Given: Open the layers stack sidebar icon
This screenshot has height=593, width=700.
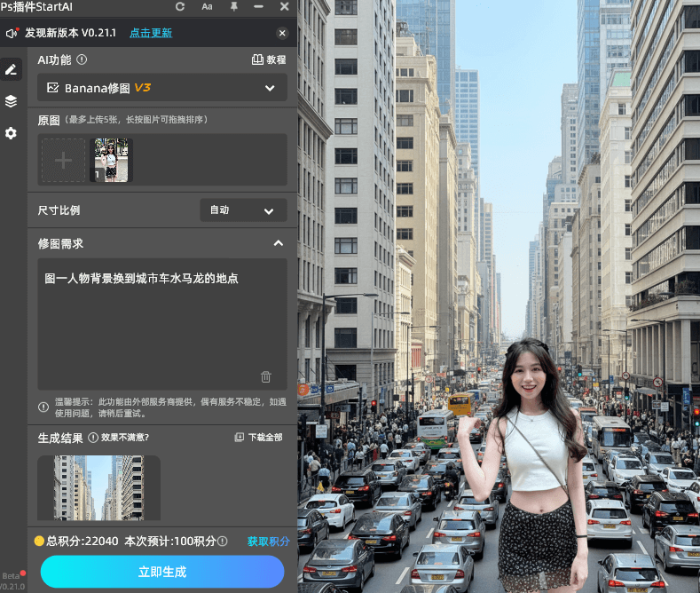Looking at the screenshot, I should point(11,101).
